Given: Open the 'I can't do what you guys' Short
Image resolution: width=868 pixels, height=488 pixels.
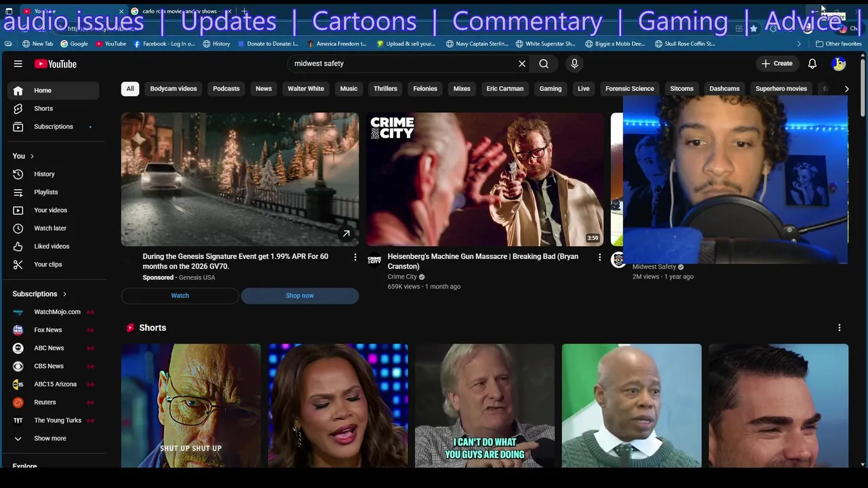Looking at the screenshot, I should pyautogui.click(x=485, y=405).
